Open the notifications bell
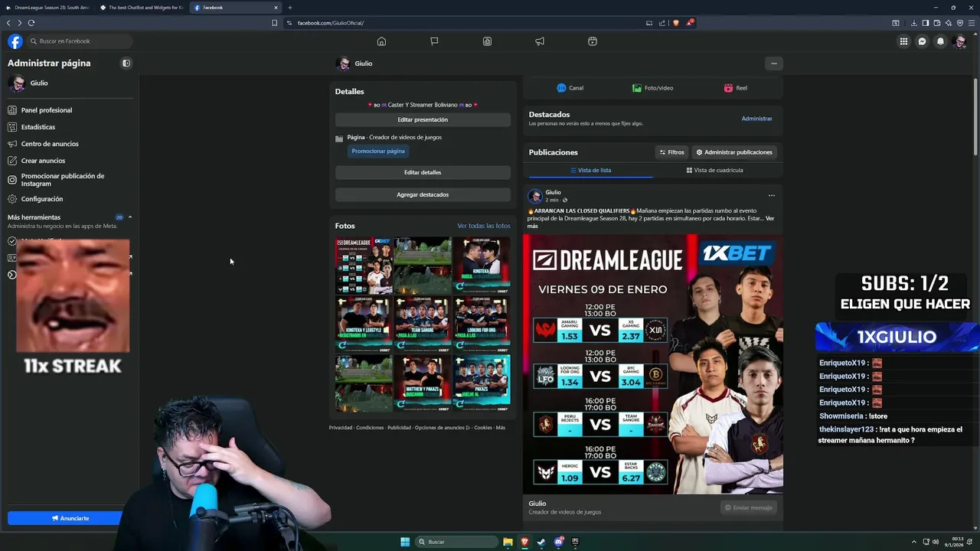The image size is (980, 551). pyautogui.click(x=941, y=41)
